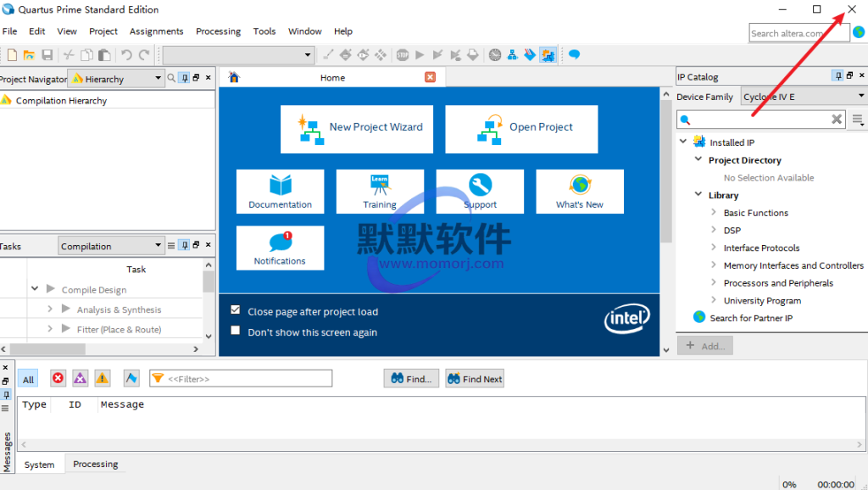Toggle pin on Project Navigator panel
Image resolution: width=868 pixels, height=490 pixels.
pyautogui.click(x=185, y=78)
